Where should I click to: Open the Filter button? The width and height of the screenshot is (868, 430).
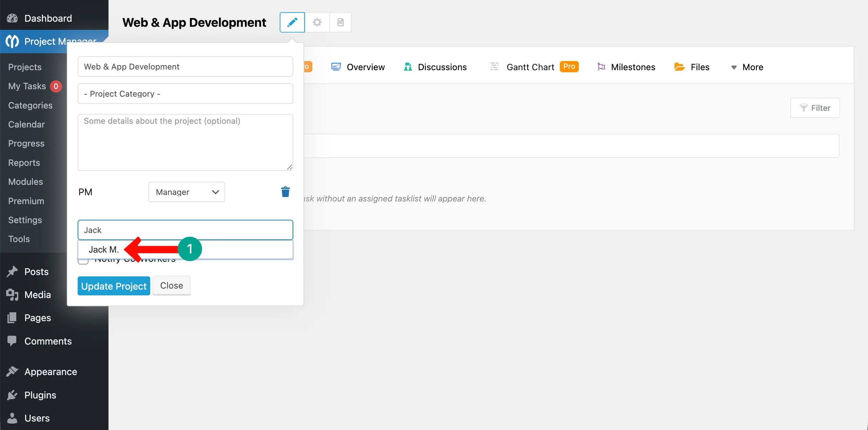pos(815,108)
